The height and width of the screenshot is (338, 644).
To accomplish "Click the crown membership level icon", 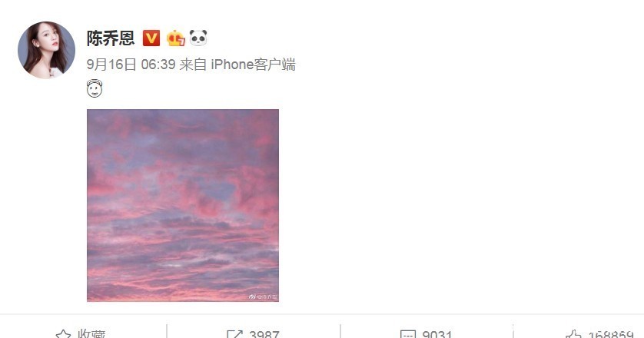I will pyautogui.click(x=175, y=38).
